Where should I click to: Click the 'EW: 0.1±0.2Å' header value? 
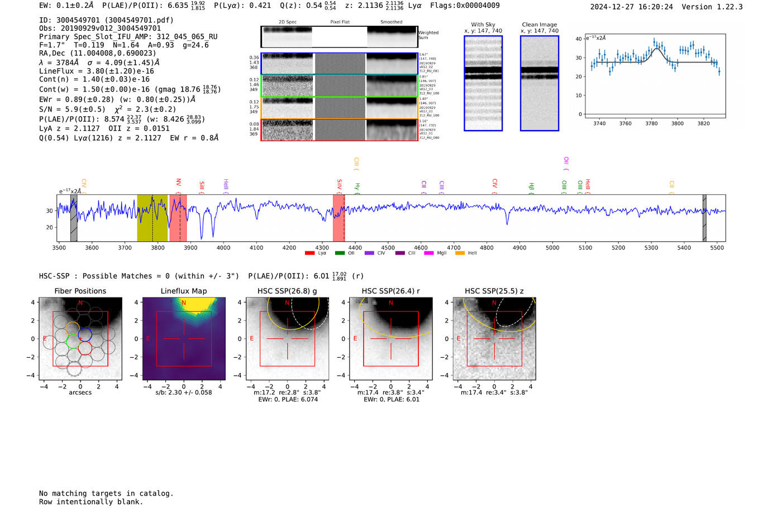click(x=66, y=6)
